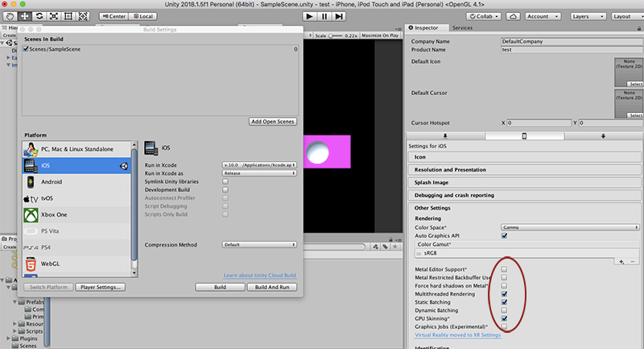Click the Player Settings button
Image resolution: width=644 pixels, height=349 pixels.
[100, 287]
